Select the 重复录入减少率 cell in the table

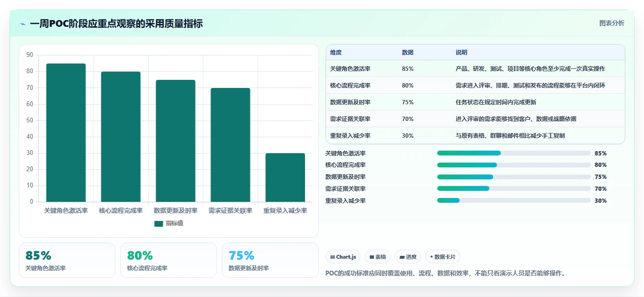tap(350, 136)
